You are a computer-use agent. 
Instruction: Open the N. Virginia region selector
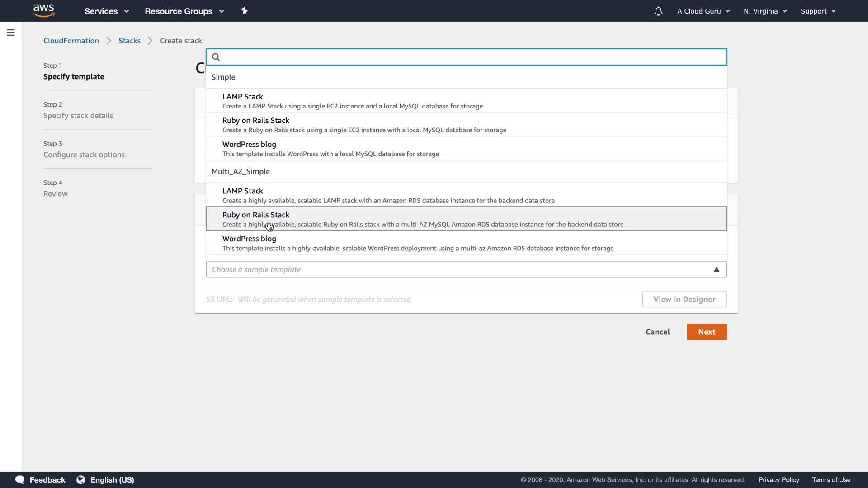765,11
